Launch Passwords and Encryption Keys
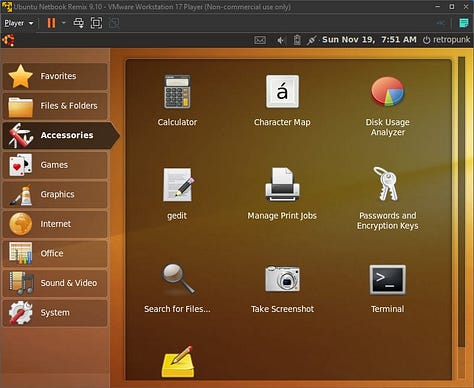The height and width of the screenshot is (388, 474). (387, 198)
